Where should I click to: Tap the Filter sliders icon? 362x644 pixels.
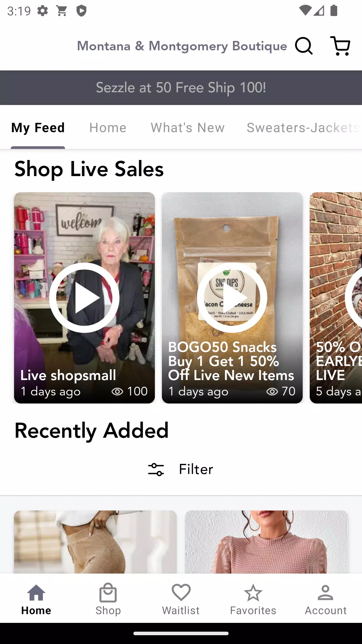(x=156, y=469)
